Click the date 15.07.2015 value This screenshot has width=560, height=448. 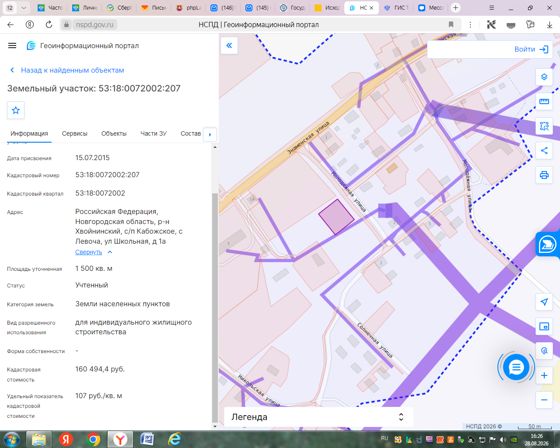(x=92, y=158)
